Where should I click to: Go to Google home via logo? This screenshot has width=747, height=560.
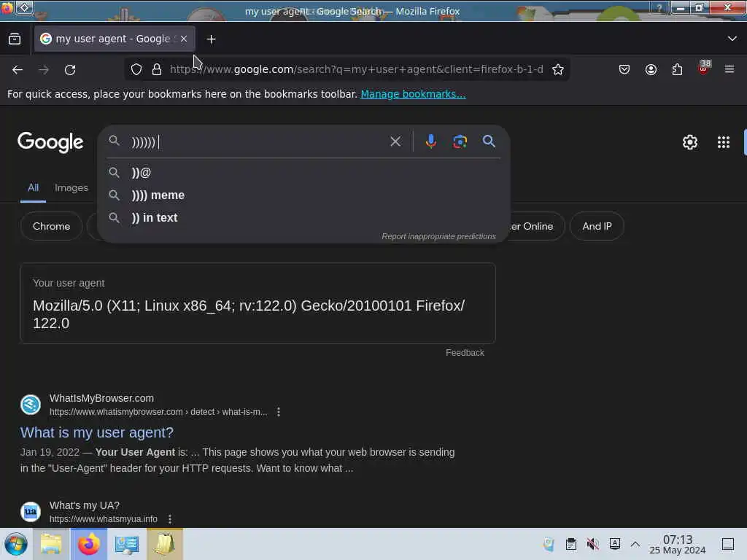coord(50,142)
